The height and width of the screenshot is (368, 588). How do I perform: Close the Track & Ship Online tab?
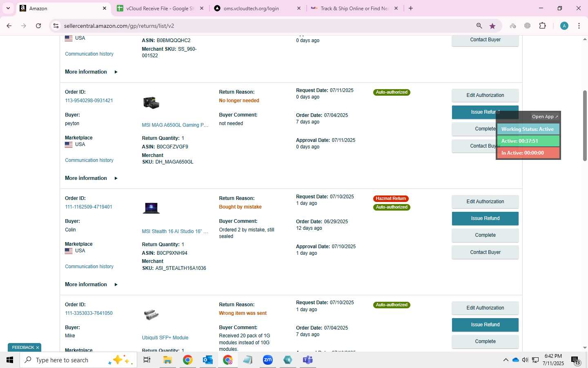tap(396, 8)
